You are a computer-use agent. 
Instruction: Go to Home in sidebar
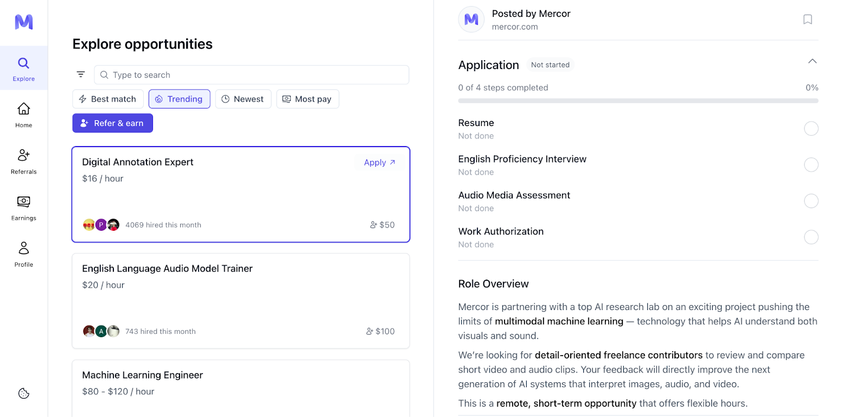pyautogui.click(x=24, y=115)
